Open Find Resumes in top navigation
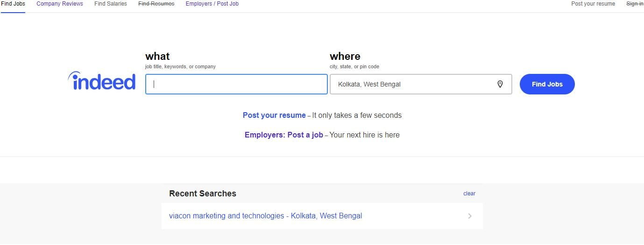This screenshot has width=644, height=245. [156, 4]
